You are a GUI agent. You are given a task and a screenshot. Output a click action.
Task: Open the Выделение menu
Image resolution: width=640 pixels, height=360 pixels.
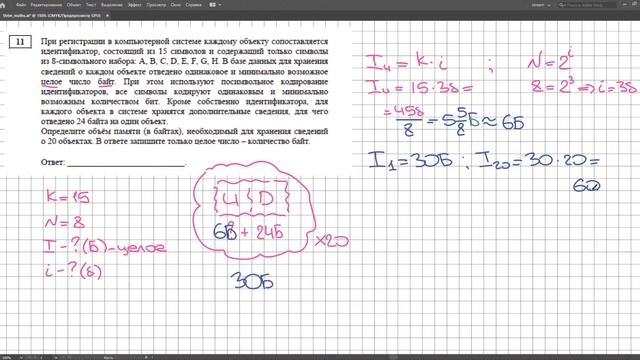pyautogui.click(x=111, y=5)
